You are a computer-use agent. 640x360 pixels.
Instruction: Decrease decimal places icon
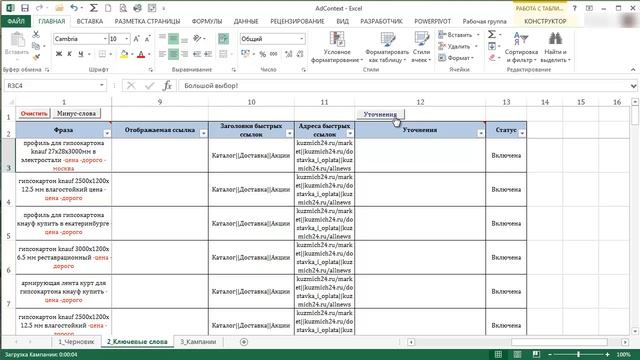click(x=300, y=54)
